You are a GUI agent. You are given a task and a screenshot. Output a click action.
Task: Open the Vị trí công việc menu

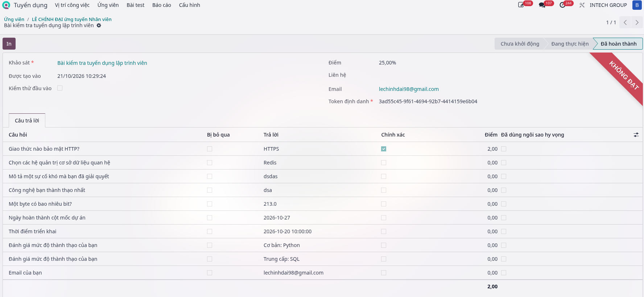coord(72,5)
